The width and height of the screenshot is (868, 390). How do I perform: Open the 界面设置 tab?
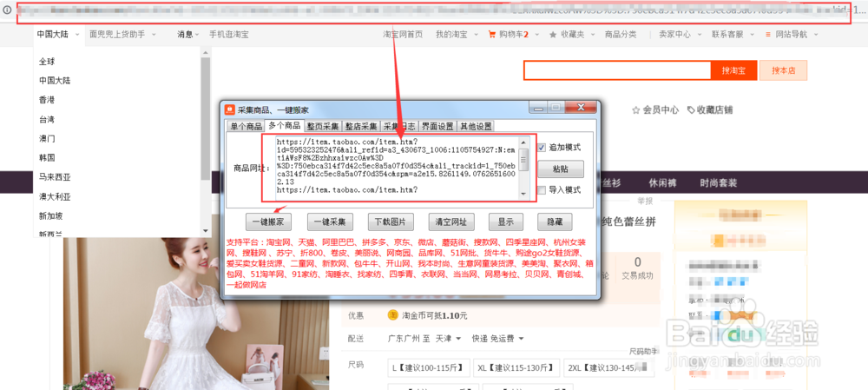point(437,126)
